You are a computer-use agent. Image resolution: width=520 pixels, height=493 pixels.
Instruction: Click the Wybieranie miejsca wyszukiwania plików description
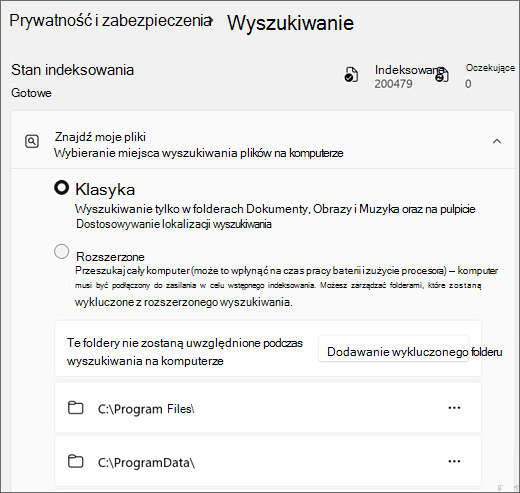pyautogui.click(x=199, y=153)
